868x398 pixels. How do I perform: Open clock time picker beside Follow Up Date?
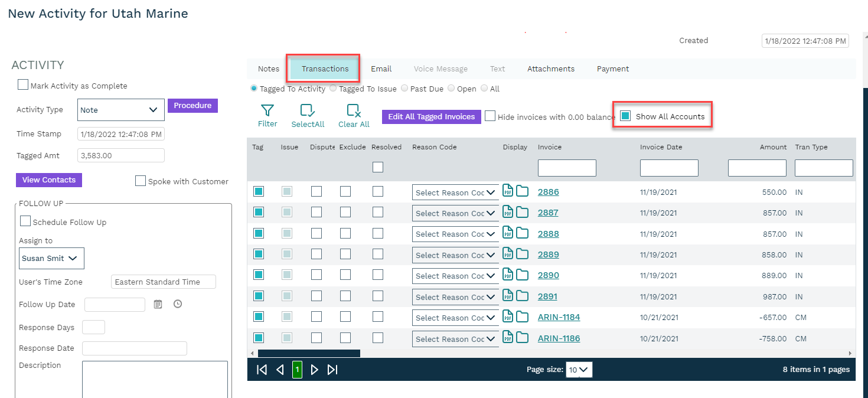pyautogui.click(x=178, y=304)
